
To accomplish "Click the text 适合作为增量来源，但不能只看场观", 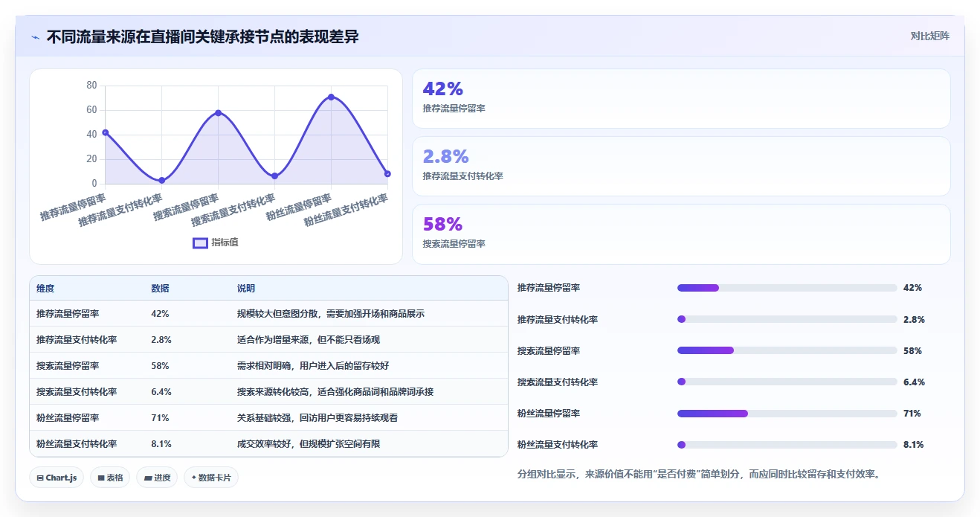I will point(309,340).
